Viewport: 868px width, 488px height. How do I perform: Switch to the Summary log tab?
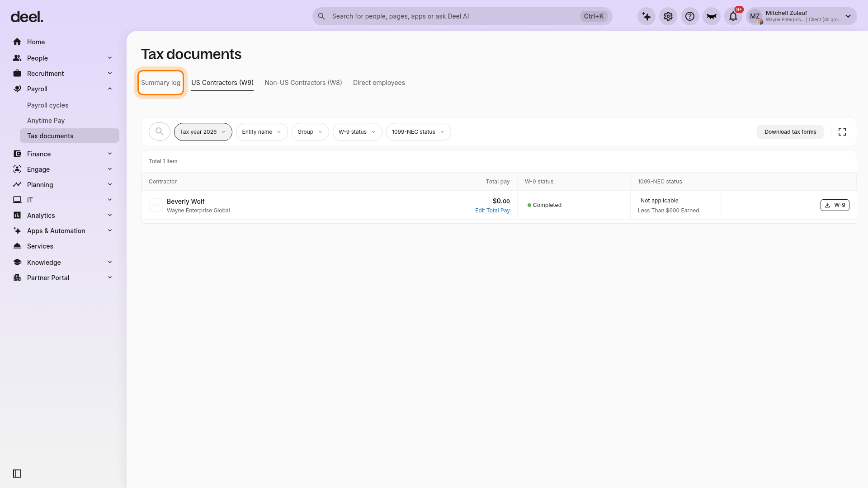[x=160, y=83]
